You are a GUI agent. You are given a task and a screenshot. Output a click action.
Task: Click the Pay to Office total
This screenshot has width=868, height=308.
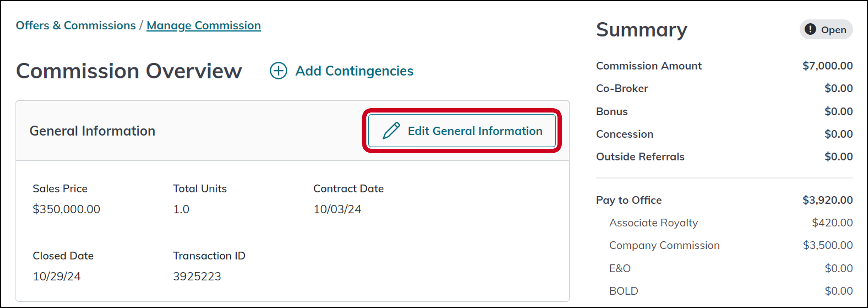coord(821,200)
